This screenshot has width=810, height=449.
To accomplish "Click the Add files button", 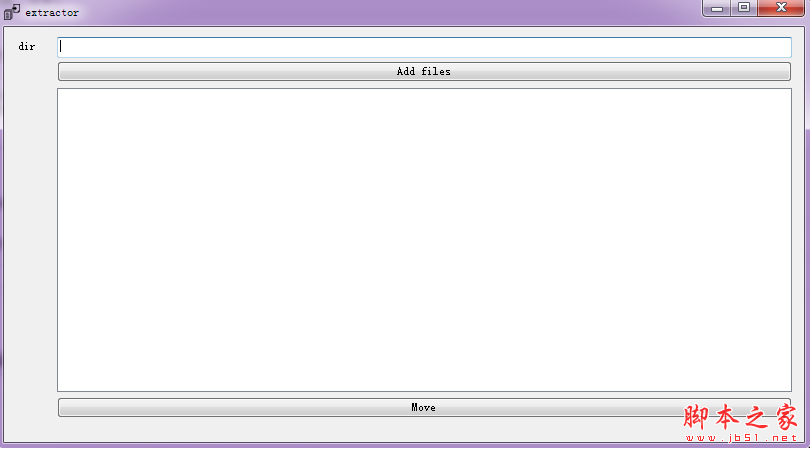I will 424,71.
